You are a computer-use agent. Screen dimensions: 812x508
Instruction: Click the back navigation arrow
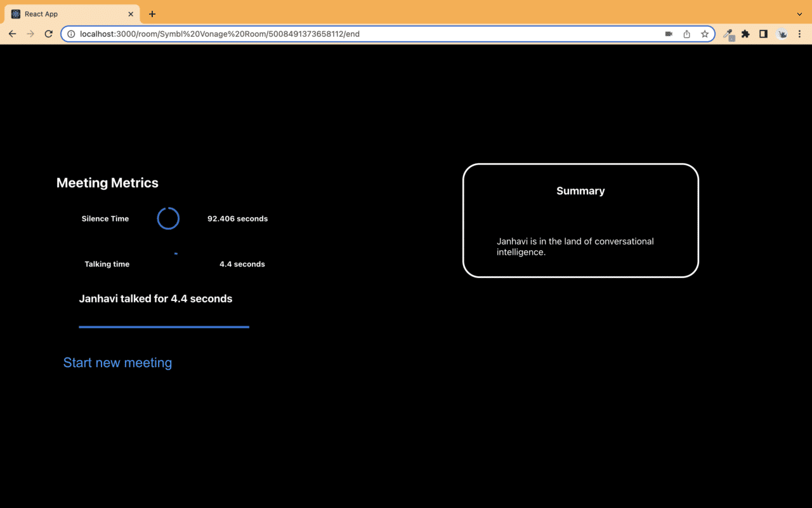coord(12,34)
